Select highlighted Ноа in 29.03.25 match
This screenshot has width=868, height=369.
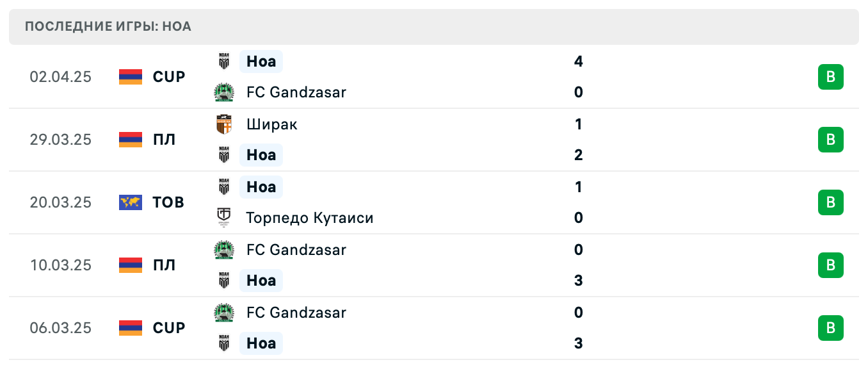click(261, 155)
